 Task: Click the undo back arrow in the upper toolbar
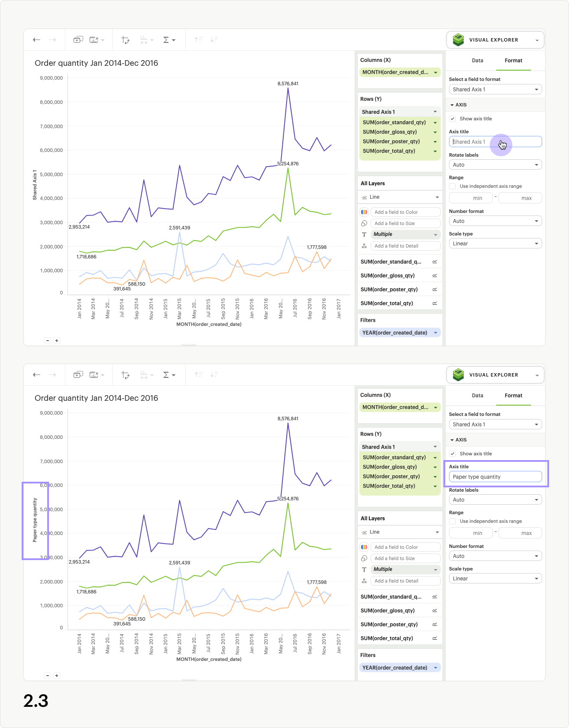[x=37, y=40]
